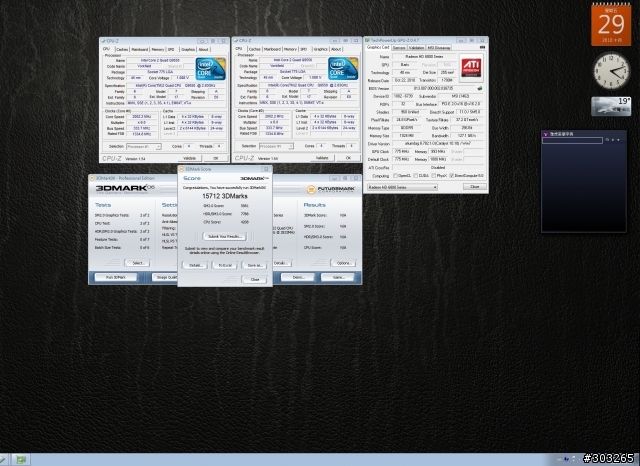This screenshot has width=640, height=466.
Task: Click Select under Tests in 3DMark06
Action: pos(138,263)
